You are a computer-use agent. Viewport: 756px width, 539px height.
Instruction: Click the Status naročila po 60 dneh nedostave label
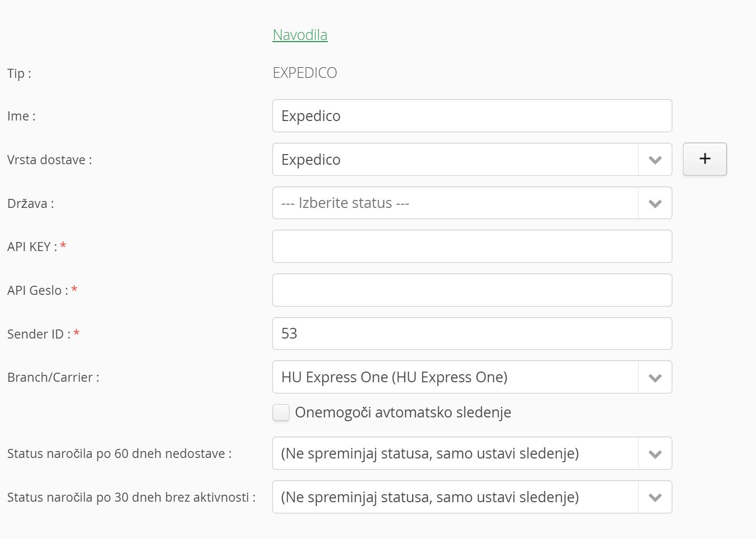[119, 454]
